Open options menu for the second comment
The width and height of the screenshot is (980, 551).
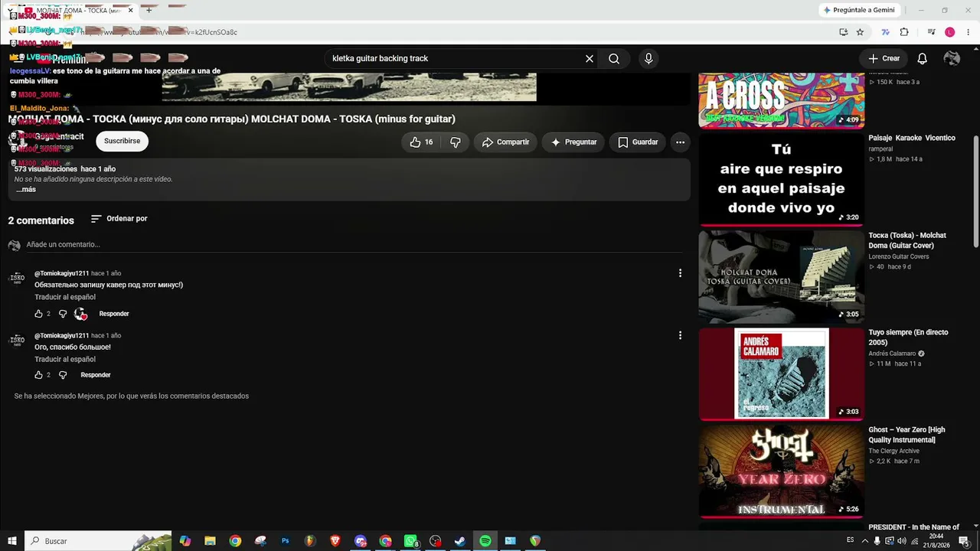[x=680, y=335]
